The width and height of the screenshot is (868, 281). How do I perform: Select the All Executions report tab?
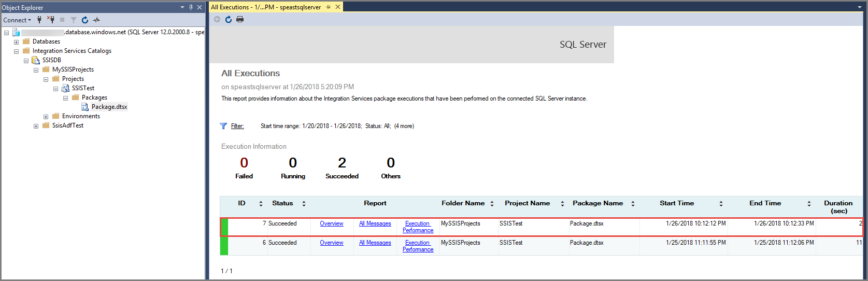coord(266,7)
